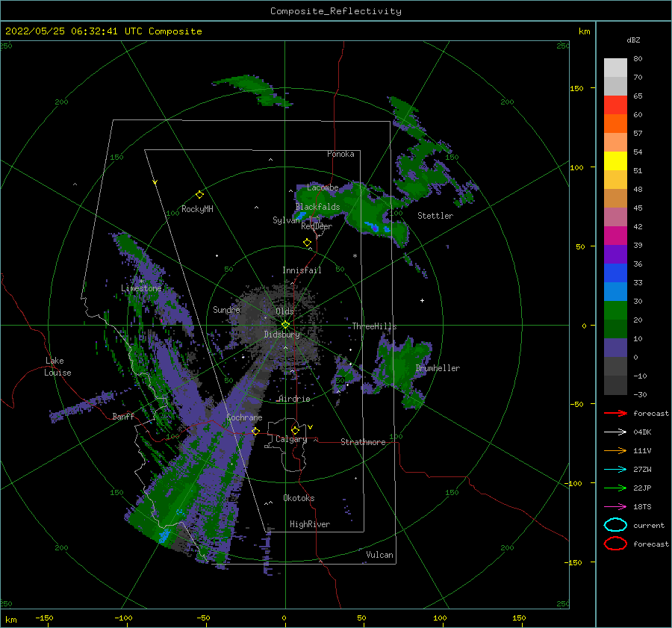Pick the blue 33-36 dBZ swatch
This screenshot has height=628, width=672.
pos(615,273)
